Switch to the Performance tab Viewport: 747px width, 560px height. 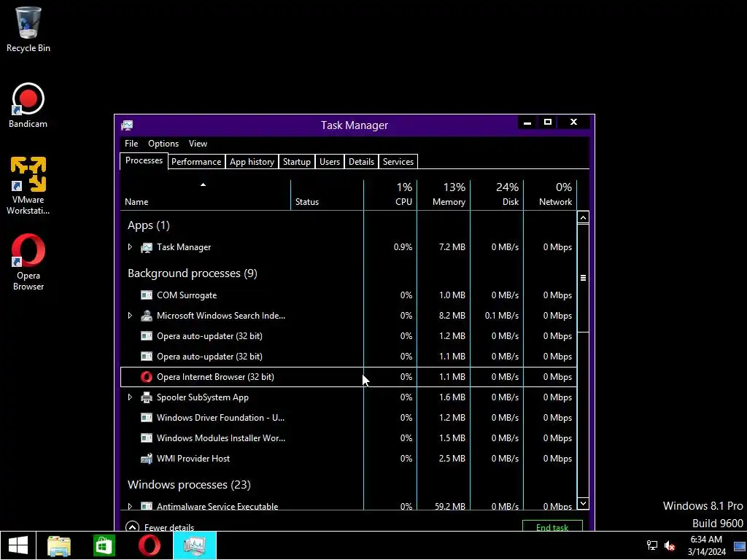pyautogui.click(x=196, y=162)
